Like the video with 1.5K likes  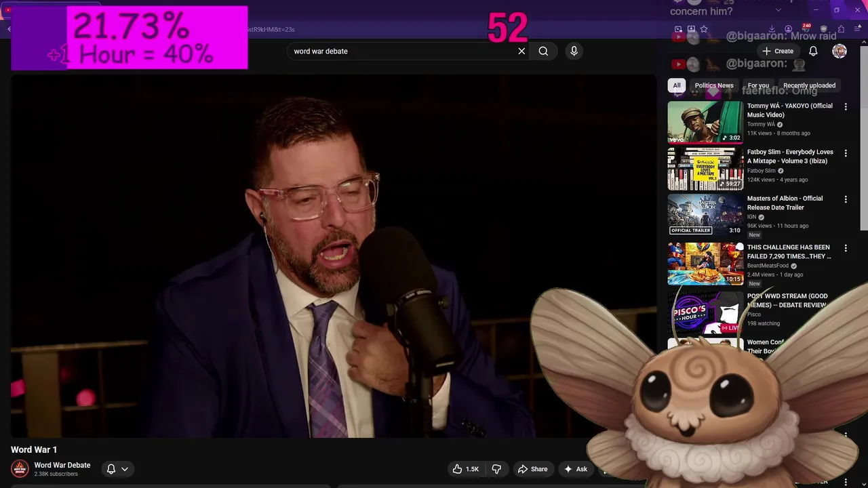(466, 469)
